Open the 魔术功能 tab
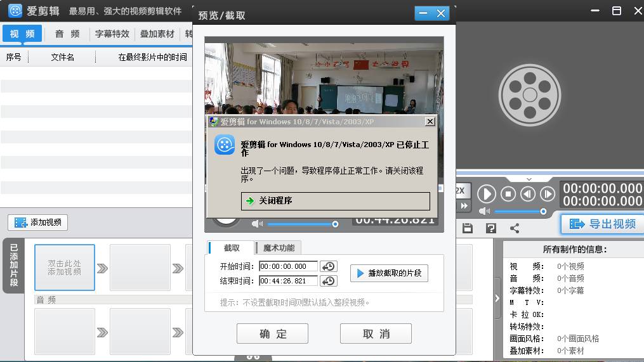Viewport: 644px width, 362px height. point(279,248)
